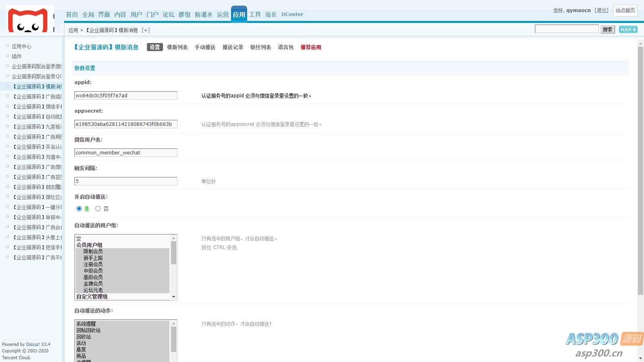This screenshot has width=644, height=362.
Task: Click the scrollbar down arrow of the user group list
Action: tap(174, 296)
